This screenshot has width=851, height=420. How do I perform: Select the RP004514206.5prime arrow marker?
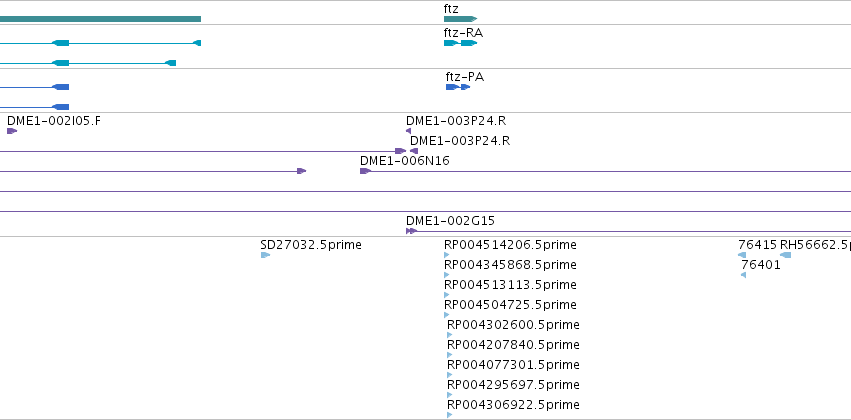click(447, 255)
